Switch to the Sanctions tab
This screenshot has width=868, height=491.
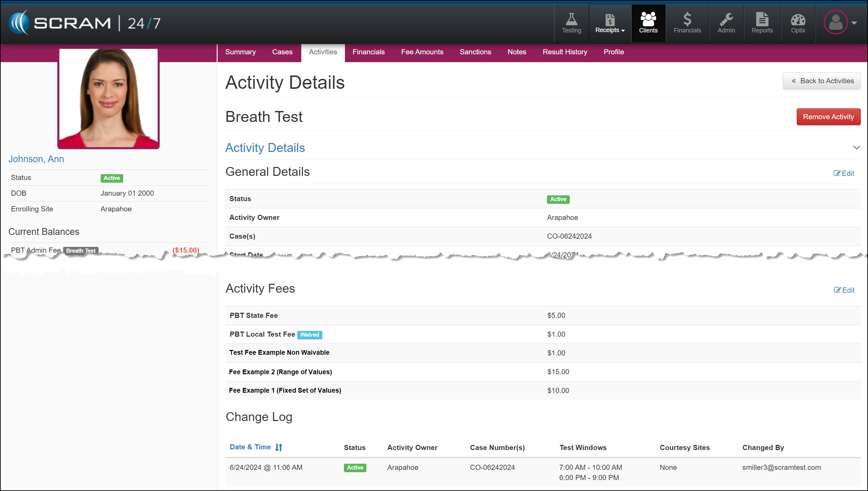tap(475, 52)
